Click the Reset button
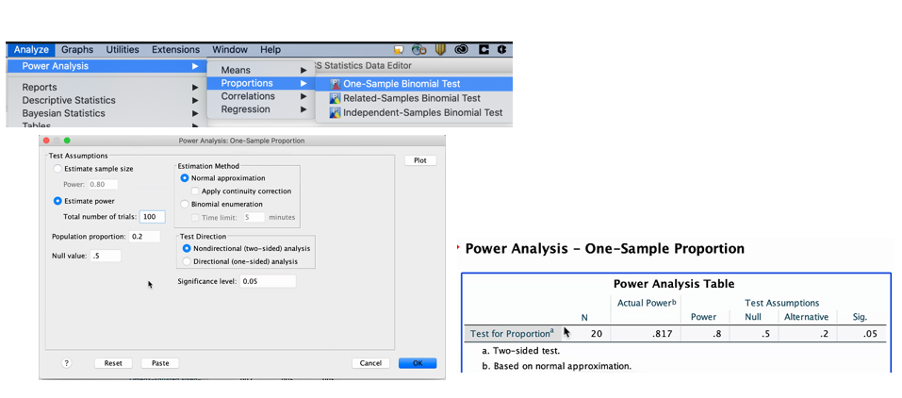 pos(113,363)
